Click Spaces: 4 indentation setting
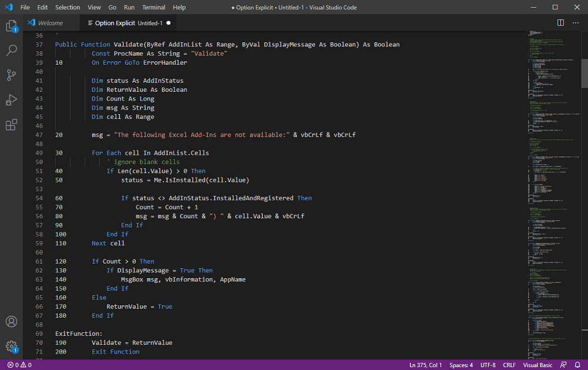The width and height of the screenshot is (588, 370). (461, 365)
